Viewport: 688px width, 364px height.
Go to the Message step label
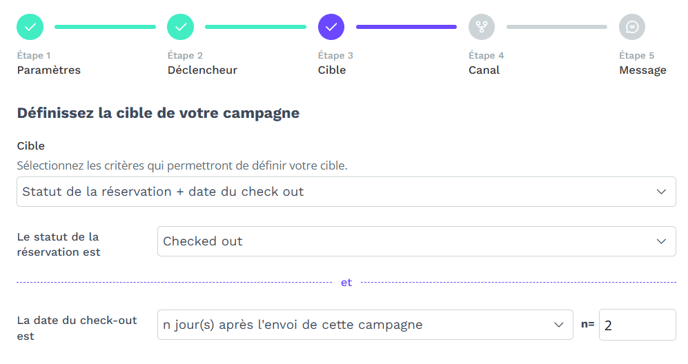643,70
